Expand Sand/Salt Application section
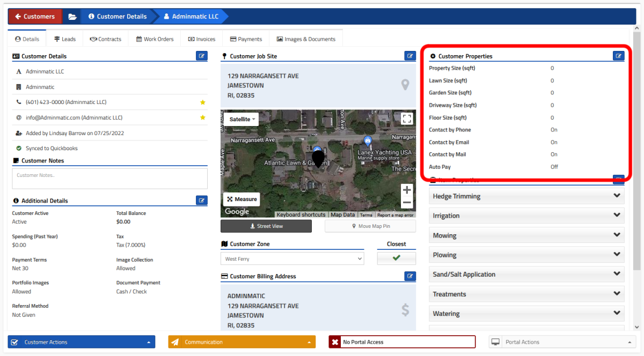Image resolution: width=644 pixels, height=356 pixels. (526, 274)
